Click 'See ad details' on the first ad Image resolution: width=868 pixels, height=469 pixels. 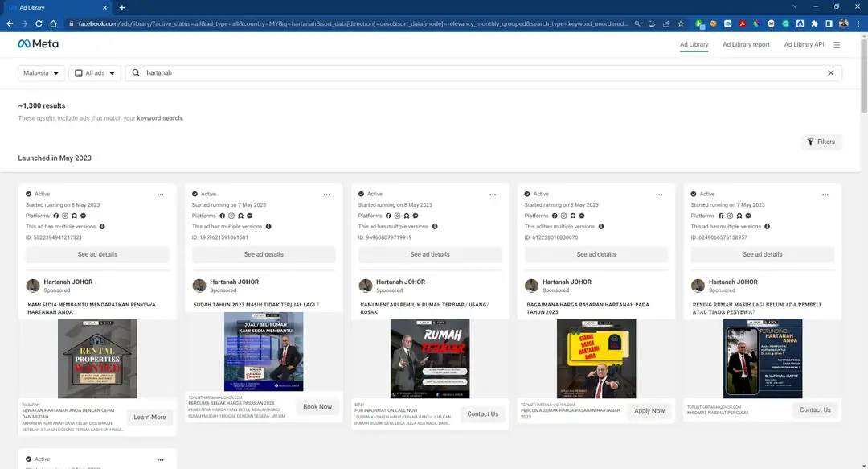(x=99, y=254)
